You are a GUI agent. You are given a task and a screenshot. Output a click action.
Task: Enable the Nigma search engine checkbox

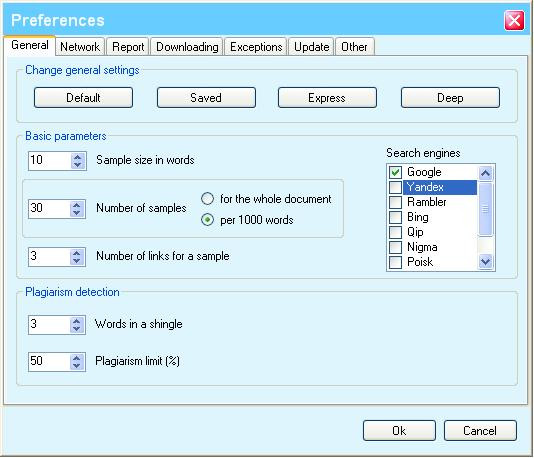pos(395,247)
